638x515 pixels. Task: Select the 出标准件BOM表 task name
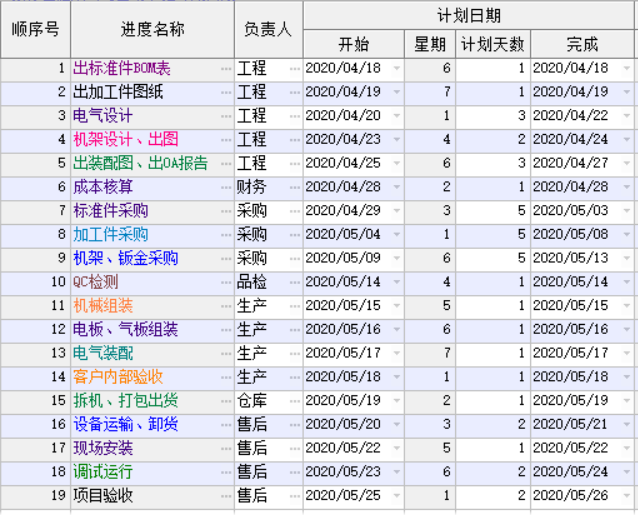pos(122,68)
